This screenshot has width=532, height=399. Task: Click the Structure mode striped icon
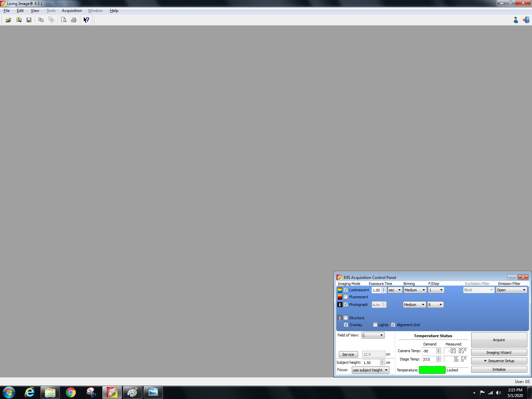click(340, 318)
